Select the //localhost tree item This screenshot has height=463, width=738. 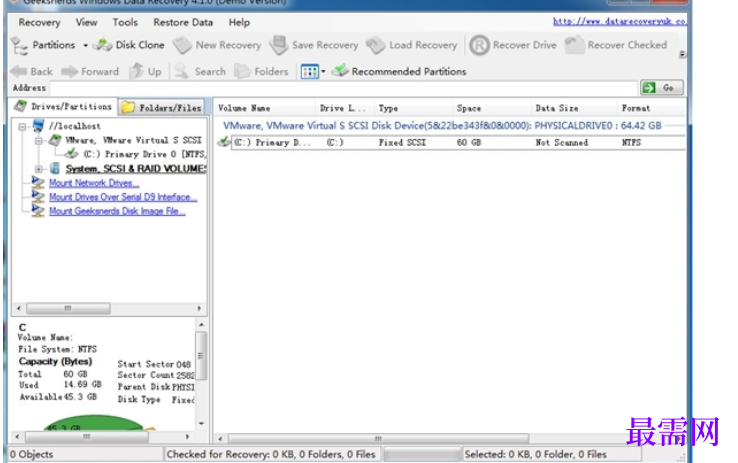click(x=74, y=126)
